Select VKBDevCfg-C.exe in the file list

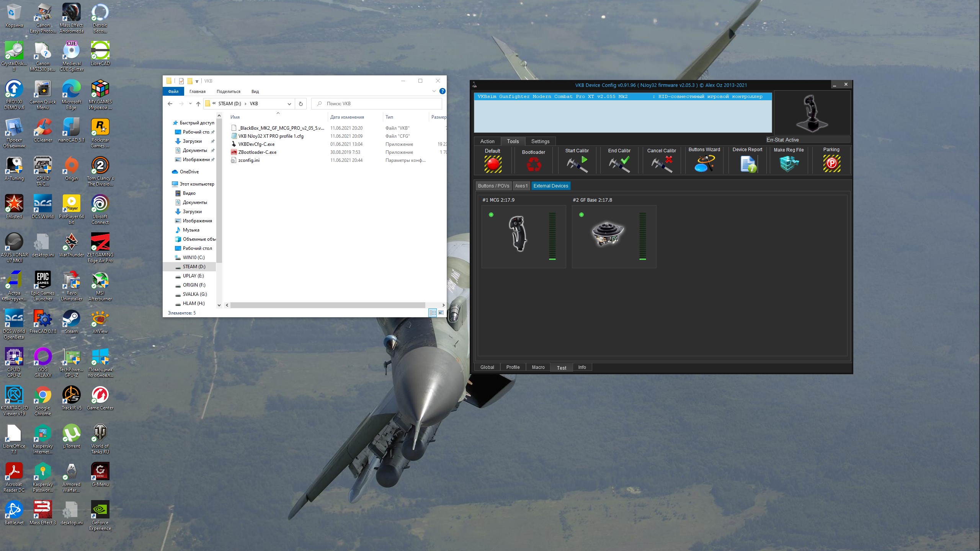click(256, 144)
